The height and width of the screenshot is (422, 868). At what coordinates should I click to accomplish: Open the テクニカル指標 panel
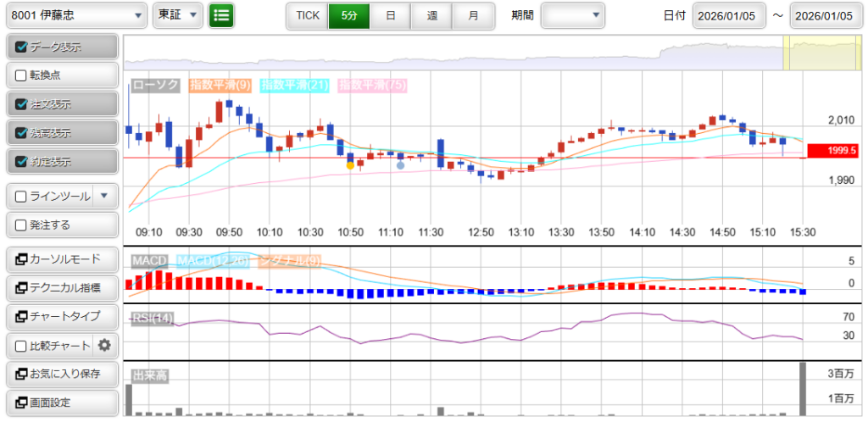pos(61,288)
